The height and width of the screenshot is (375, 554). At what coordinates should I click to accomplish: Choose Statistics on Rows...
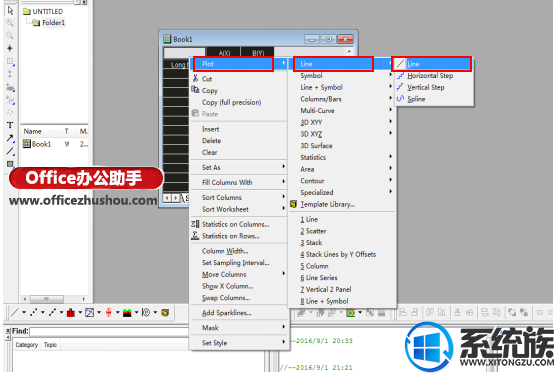pos(238,236)
